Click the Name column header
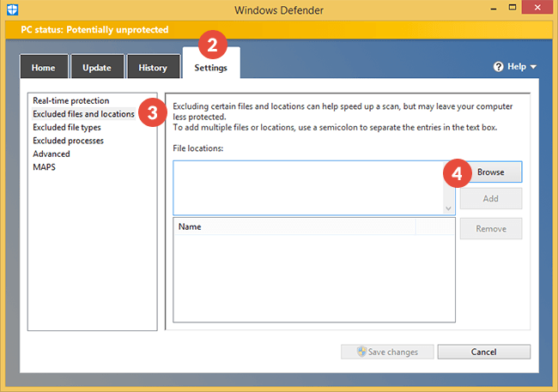The image size is (558, 392). pos(294,227)
